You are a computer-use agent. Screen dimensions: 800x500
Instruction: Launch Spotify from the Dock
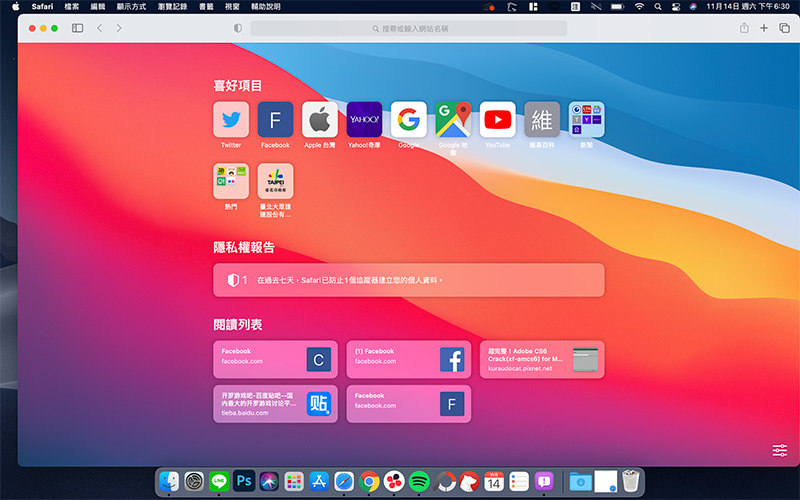(x=419, y=482)
